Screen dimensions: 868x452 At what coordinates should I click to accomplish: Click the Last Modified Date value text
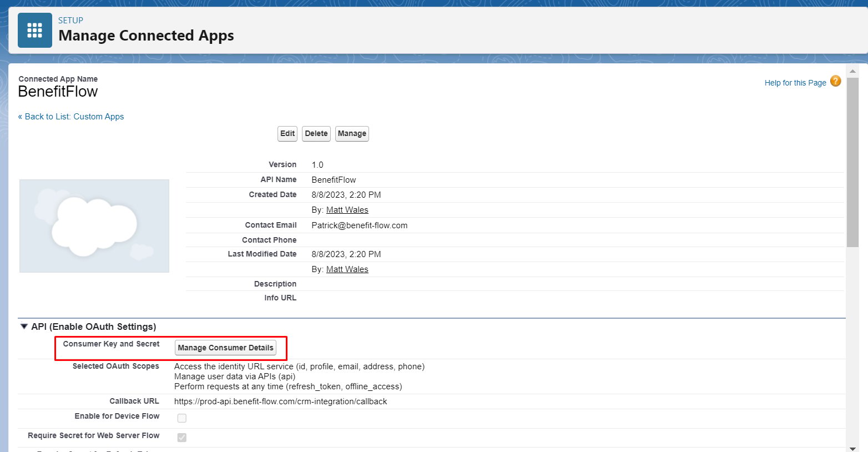click(x=346, y=254)
